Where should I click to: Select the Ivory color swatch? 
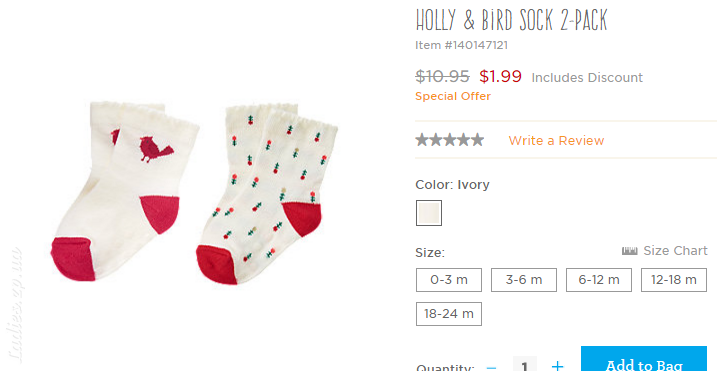[x=429, y=213]
